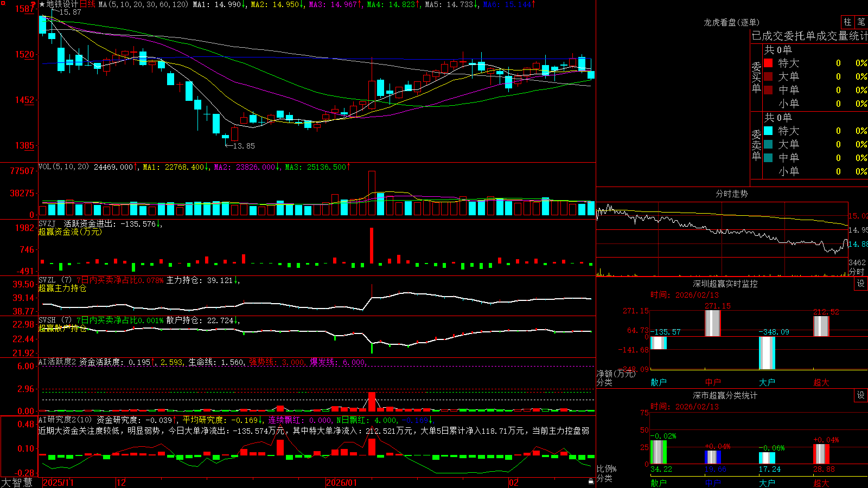Click the green 散户 34.22 ratio bar
The width and height of the screenshot is (868, 488).
click(659, 452)
